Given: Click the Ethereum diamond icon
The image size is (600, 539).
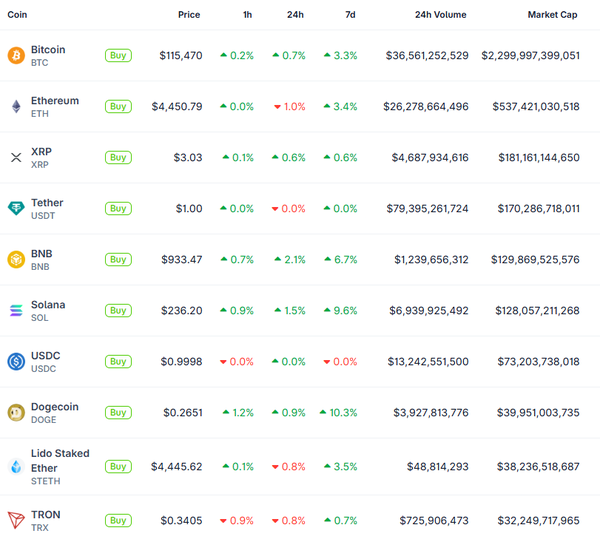Looking at the screenshot, I should tap(16, 106).
